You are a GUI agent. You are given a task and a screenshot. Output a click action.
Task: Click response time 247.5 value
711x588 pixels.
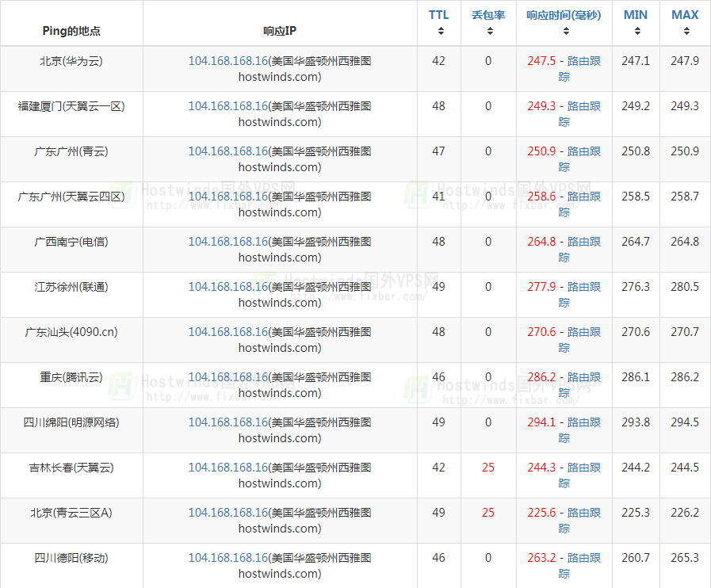[x=541, y=61]
